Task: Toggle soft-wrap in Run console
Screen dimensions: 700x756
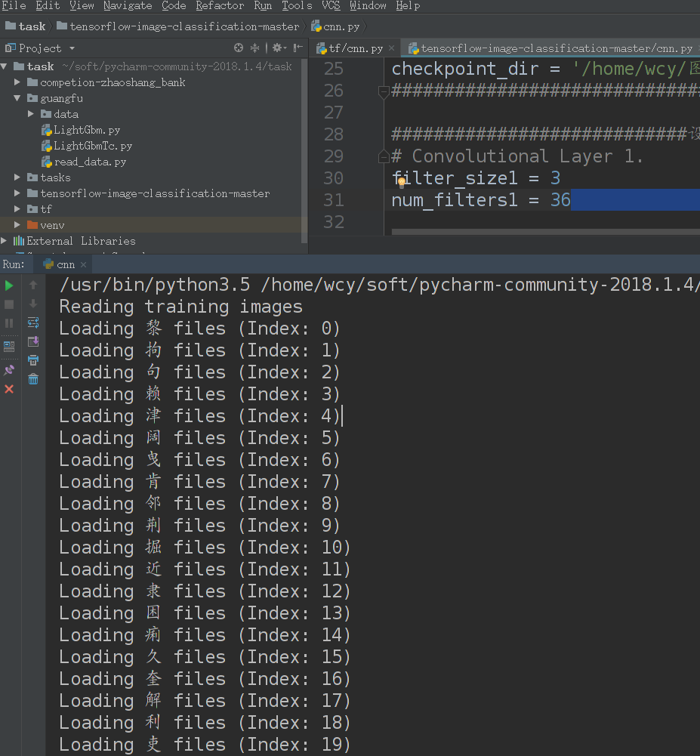Action: (33, 322)
